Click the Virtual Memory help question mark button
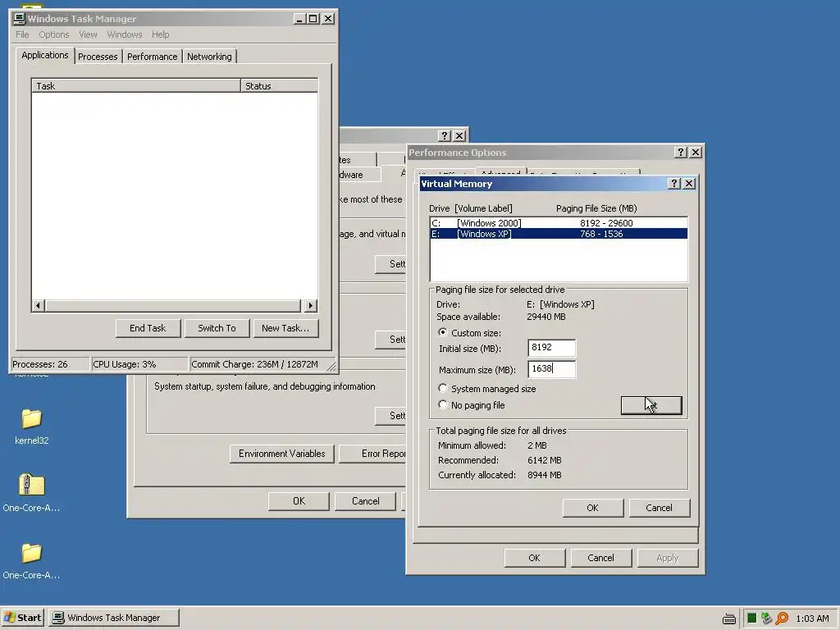840x630 pixels. coord(674,184)
